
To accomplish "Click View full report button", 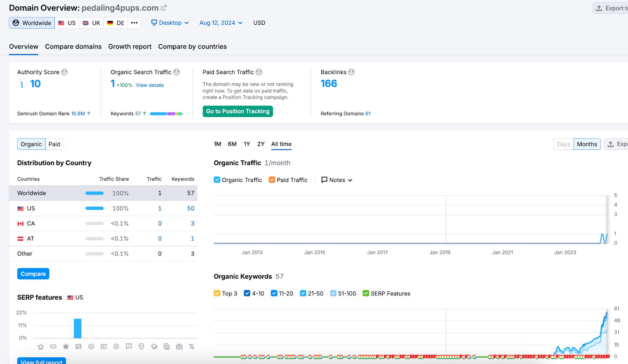I will point(42,361).
